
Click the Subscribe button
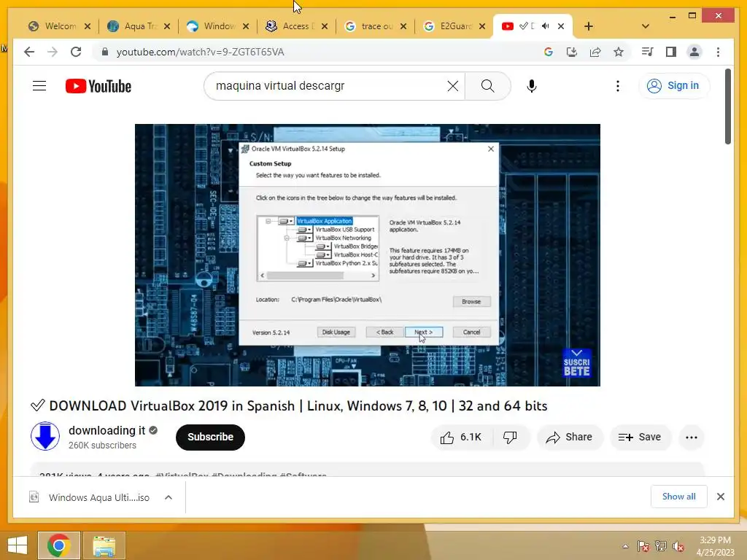210,437
